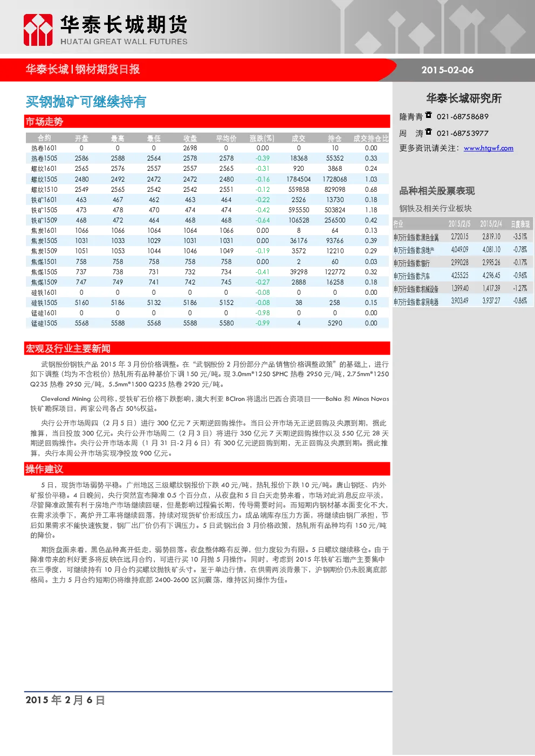Click the 开盘 column header
This screenshot has height=756, width=535.
coord(81,138)
